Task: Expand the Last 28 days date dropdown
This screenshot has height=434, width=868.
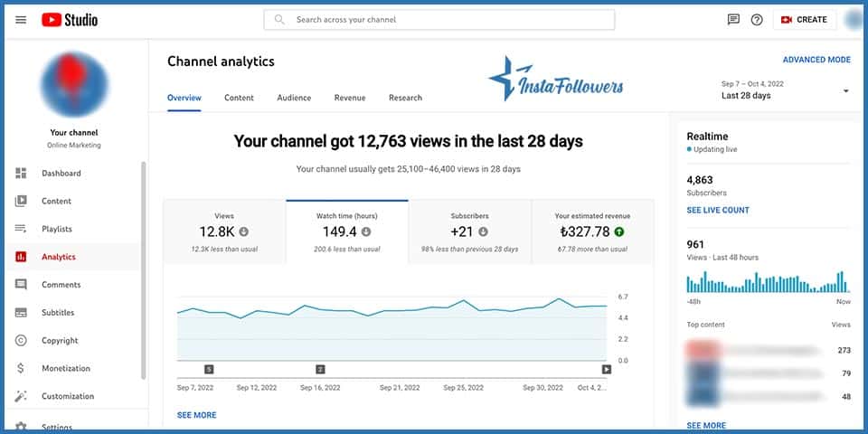Action: tap(845, 90)
